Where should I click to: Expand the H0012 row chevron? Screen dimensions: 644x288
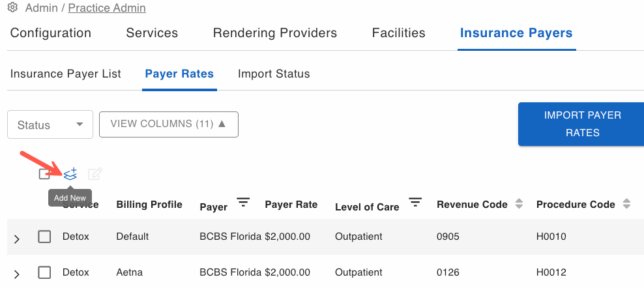click(16, 274)
